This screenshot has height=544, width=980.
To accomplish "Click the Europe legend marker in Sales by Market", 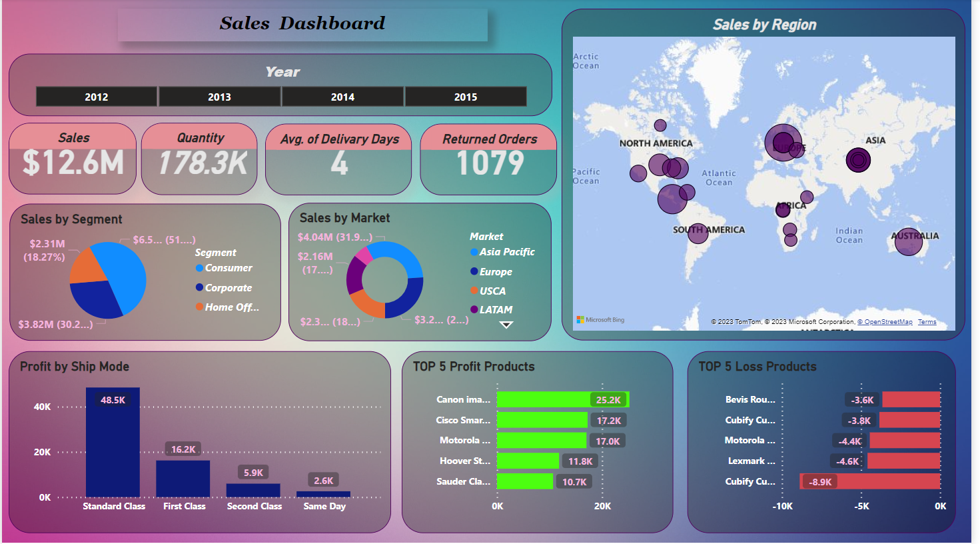I will [x=473, y=271].
